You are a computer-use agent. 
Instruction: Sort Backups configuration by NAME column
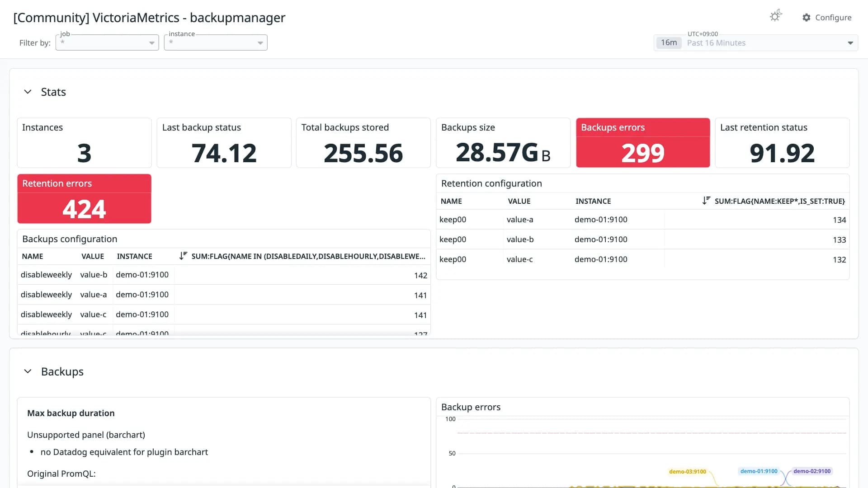pyautogui.click(x=33, y=256)
